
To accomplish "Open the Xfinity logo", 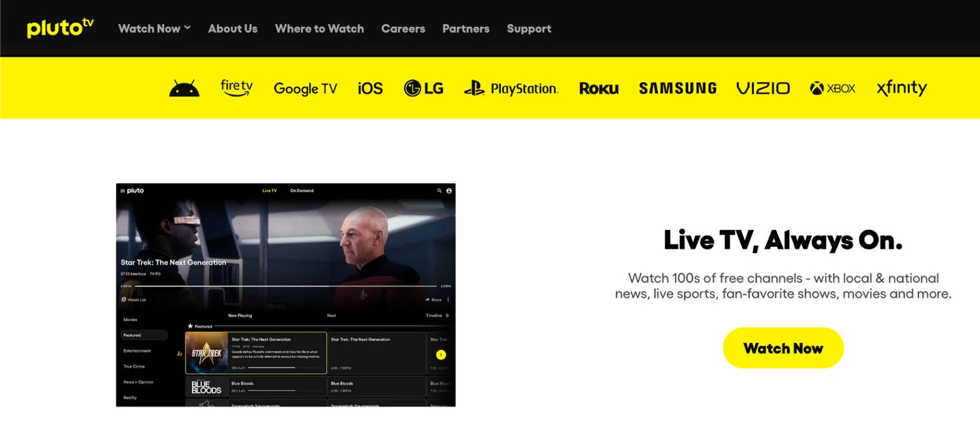I will [902, 88].
